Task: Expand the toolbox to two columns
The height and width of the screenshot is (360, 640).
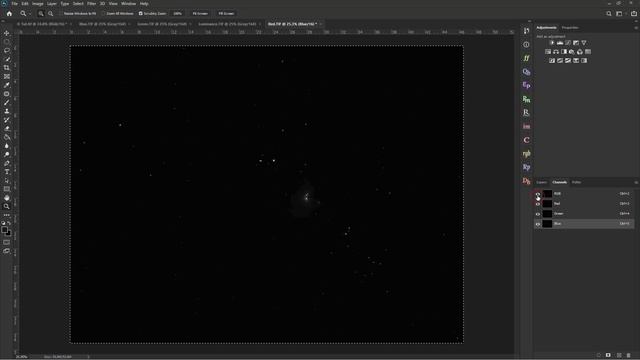Action: pos(3,21)
